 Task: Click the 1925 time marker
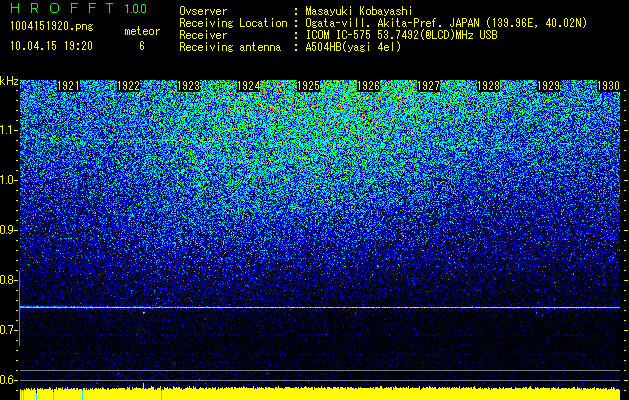pyautogui.click(x=308, y=86)
